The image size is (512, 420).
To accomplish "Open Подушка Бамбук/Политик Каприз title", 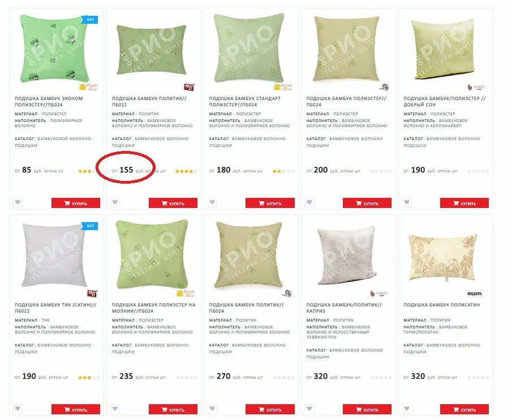I will (344, 308).
